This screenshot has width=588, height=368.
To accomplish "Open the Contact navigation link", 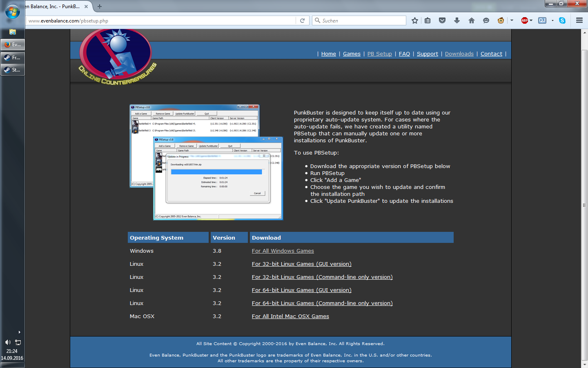I will click(x=491, y=54).
